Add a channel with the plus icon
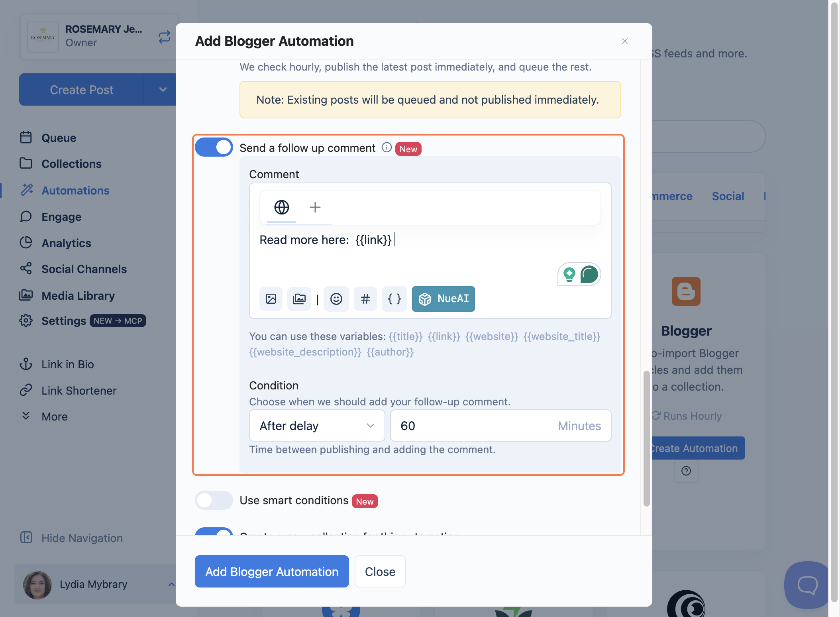This screenshot has width=840, height=617. 315,207
